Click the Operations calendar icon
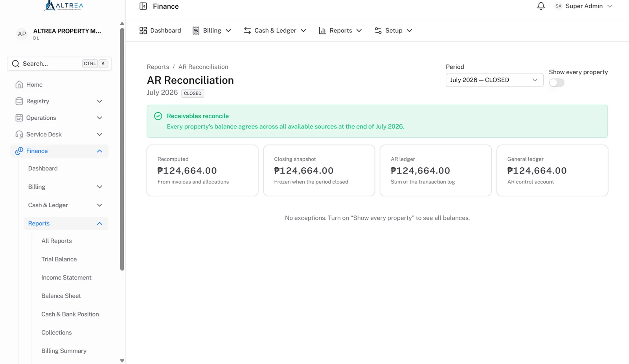The height and width of the screenshot is (364, 629). coord(19,118)
